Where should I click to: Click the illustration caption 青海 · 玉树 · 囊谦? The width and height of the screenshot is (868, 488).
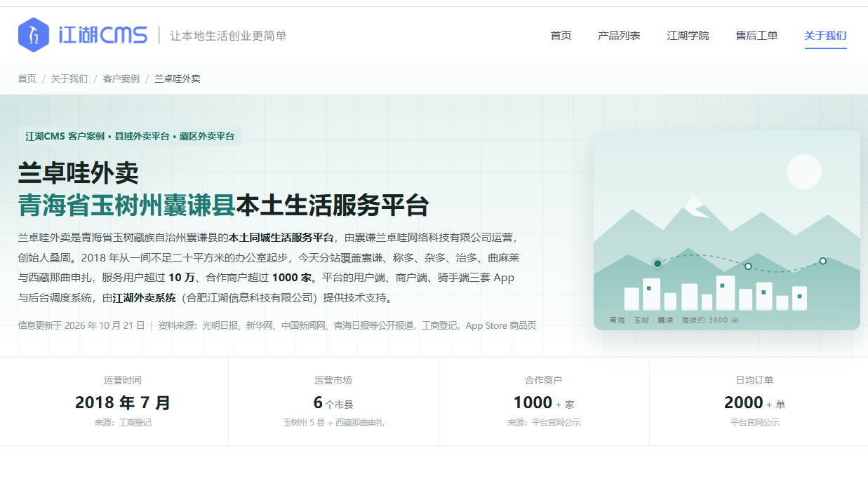click(641, 320)
